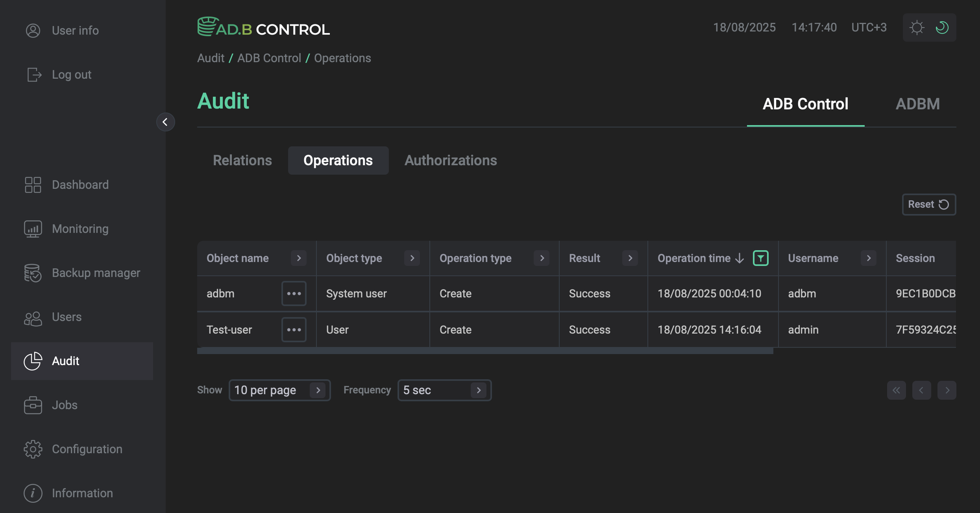980x513 pixels.
Task: Switch to light theme
Action: tap(917, 27)
